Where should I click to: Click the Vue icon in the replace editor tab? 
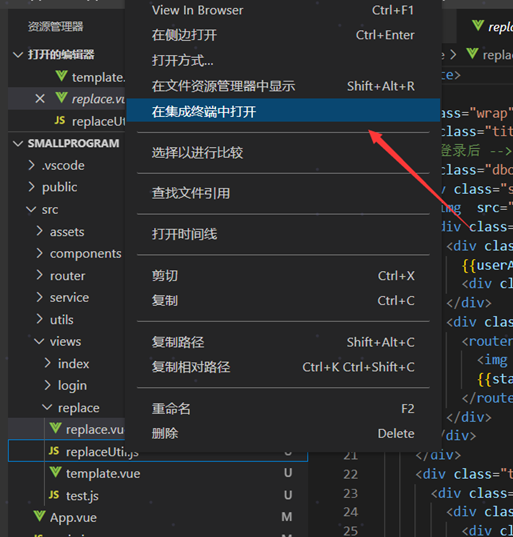[478, 25]
